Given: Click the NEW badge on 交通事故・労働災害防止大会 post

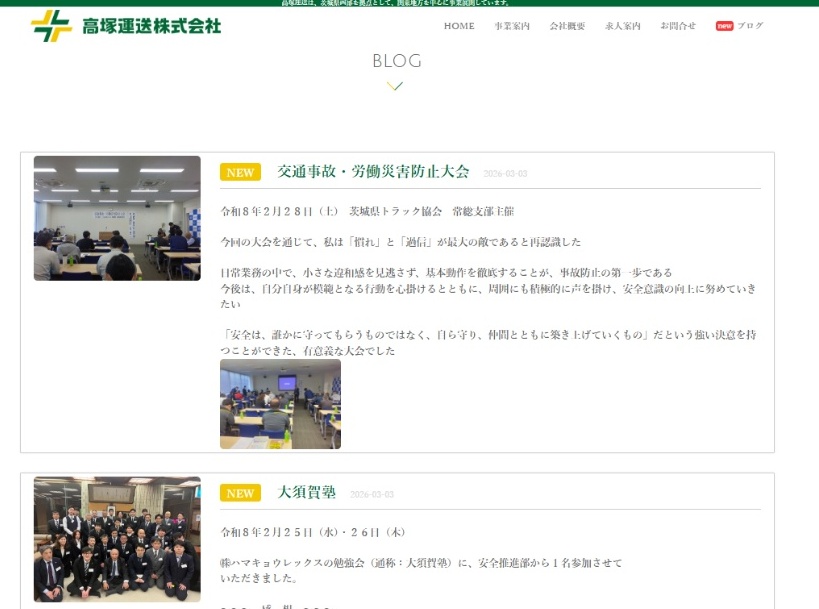Looking at the screenshot, I should [240, 172].
